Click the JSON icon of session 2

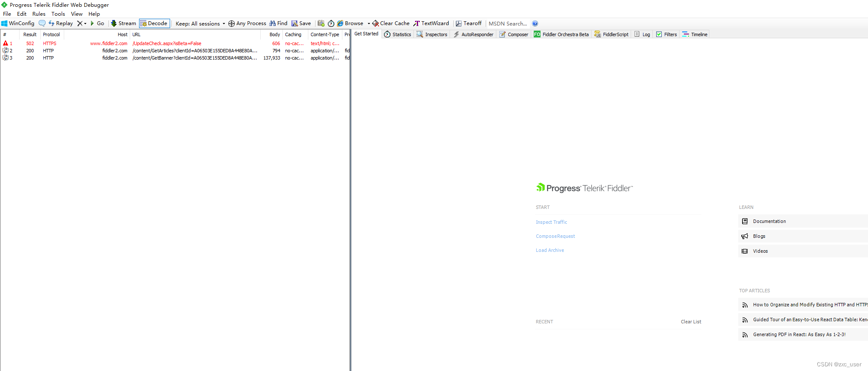click(6, 51)
